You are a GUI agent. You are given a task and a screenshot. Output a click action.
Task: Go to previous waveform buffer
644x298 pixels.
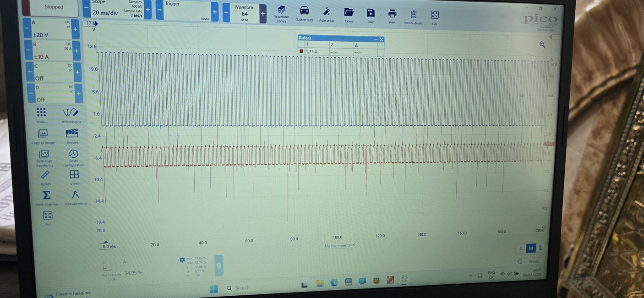[x=226, y=12]
